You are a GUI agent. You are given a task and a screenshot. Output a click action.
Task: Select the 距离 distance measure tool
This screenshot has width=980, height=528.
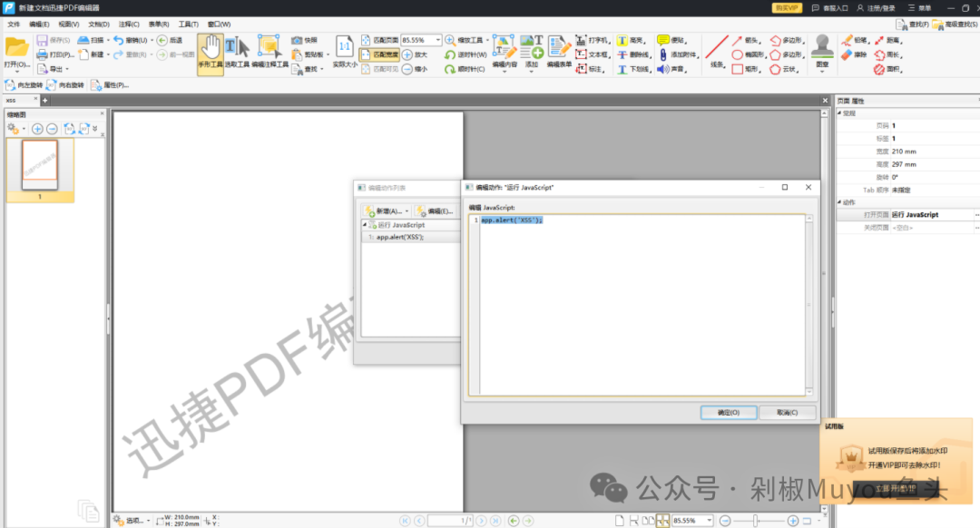pyautogui.click(x=879, y=41)
